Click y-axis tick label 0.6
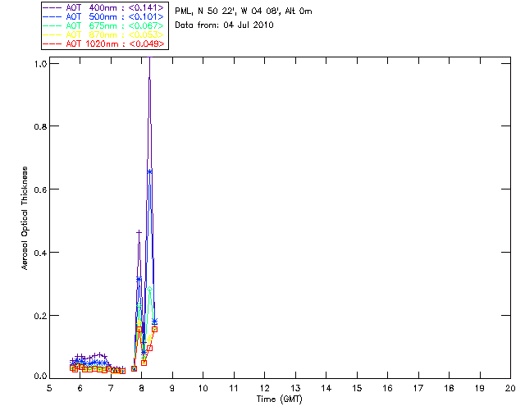525x420 pixels. coord(40,189)
